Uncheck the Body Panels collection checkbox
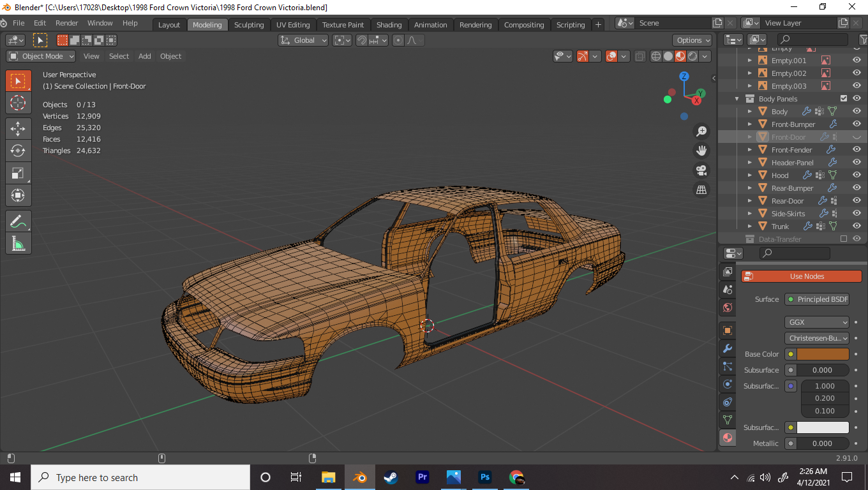Screen dimensions: 868x490 click(x=844, y=98)
